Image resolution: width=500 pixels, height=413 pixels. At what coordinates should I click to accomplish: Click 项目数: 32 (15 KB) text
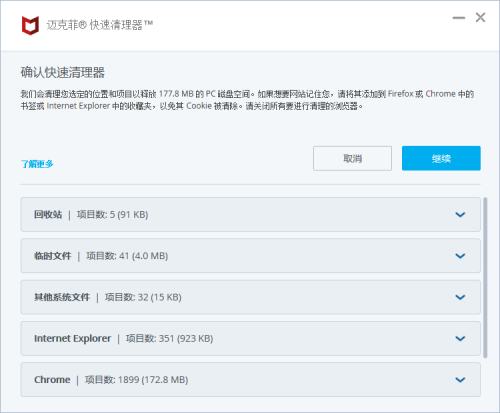tap(143, 297)
